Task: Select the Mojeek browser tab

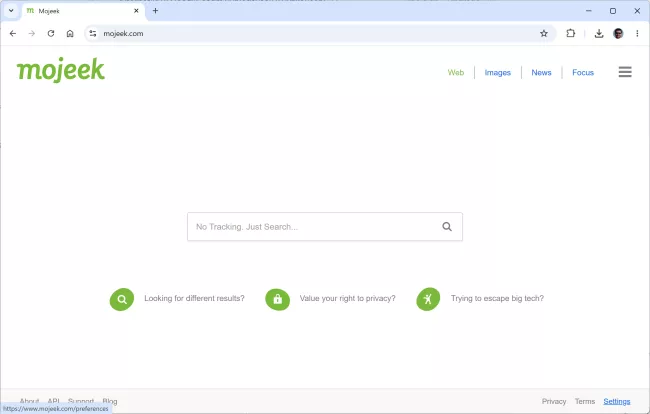Action: point(83,11)
